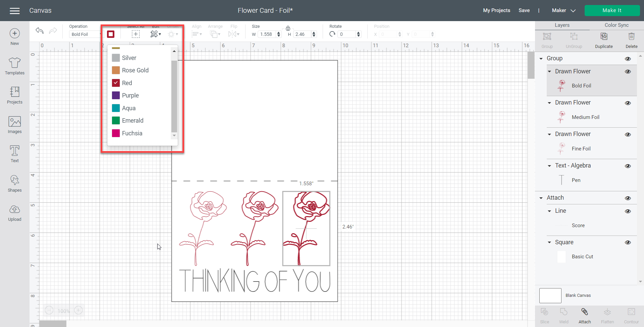Choose the Emerald foil color

coord(132,121)
